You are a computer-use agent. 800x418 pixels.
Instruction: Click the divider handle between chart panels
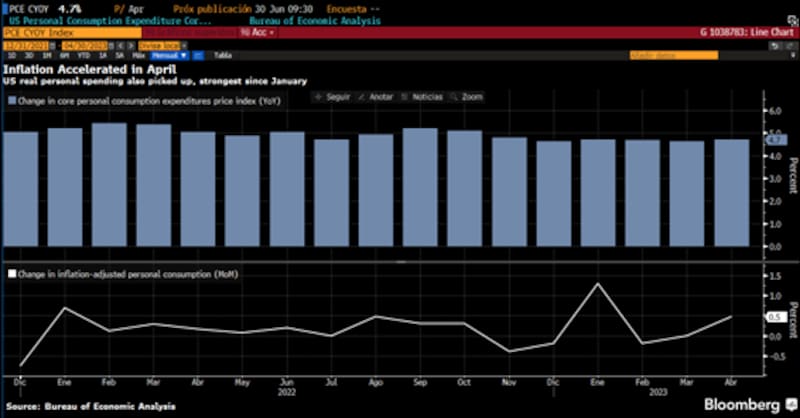pyautogui.click(x=400, y=262)
